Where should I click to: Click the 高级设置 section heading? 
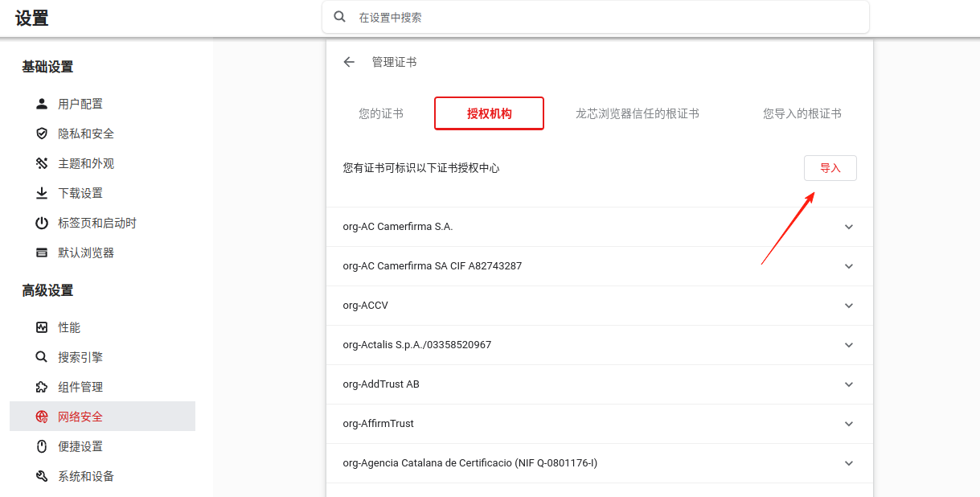(x=47, y=290)
